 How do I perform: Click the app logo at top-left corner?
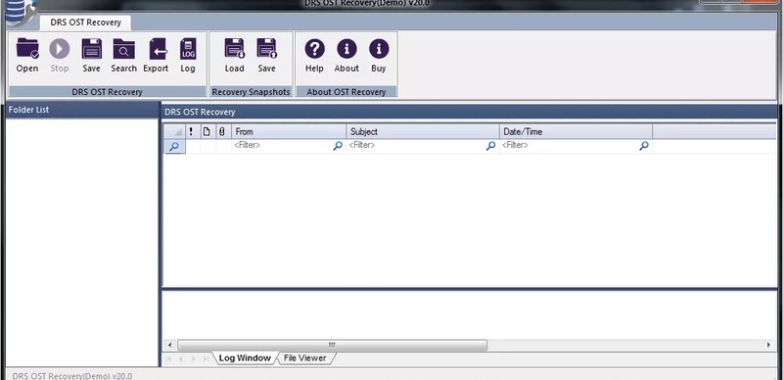[20, 12]
